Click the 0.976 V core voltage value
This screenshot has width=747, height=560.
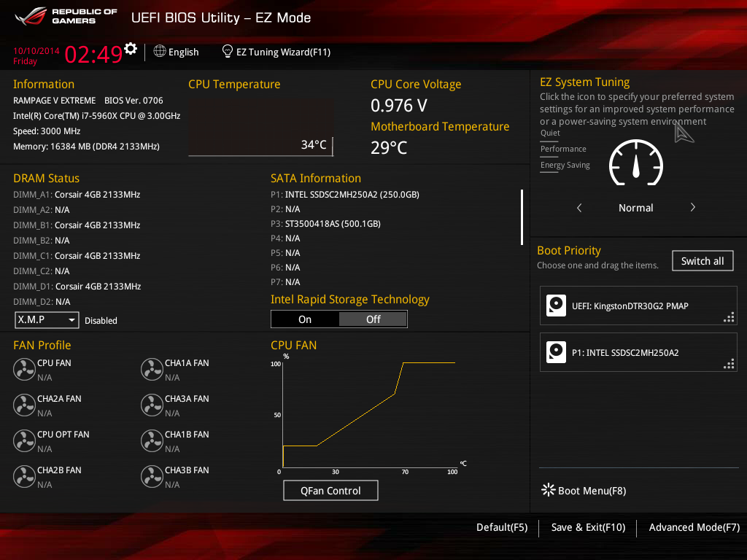[x=399, y=105]
